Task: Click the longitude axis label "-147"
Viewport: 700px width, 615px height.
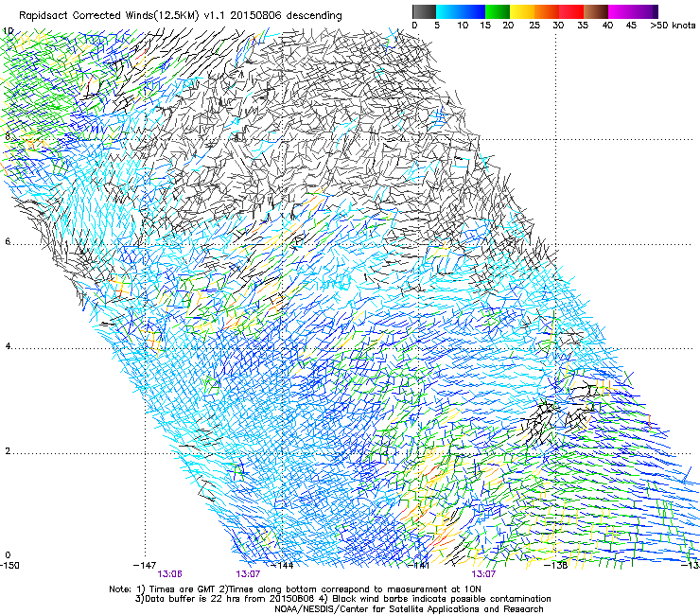Action: coord(145,566)
